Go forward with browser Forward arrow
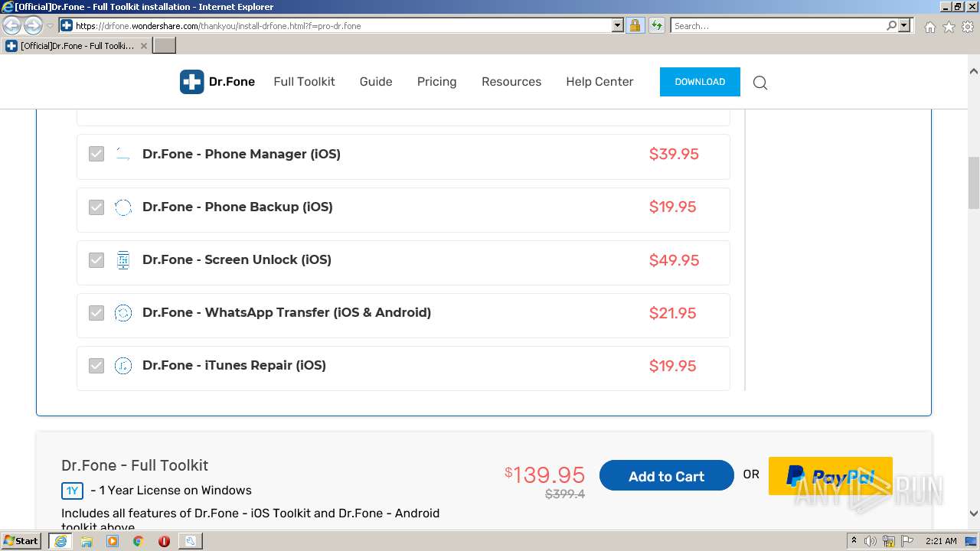Viewport: 980px width, 551px height. tap(33, 25)
